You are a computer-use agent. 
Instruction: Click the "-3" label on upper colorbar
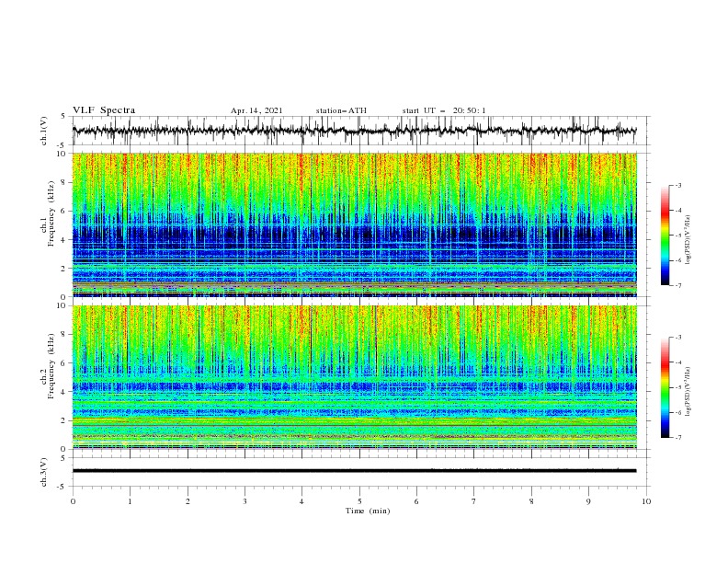(677, 185)
